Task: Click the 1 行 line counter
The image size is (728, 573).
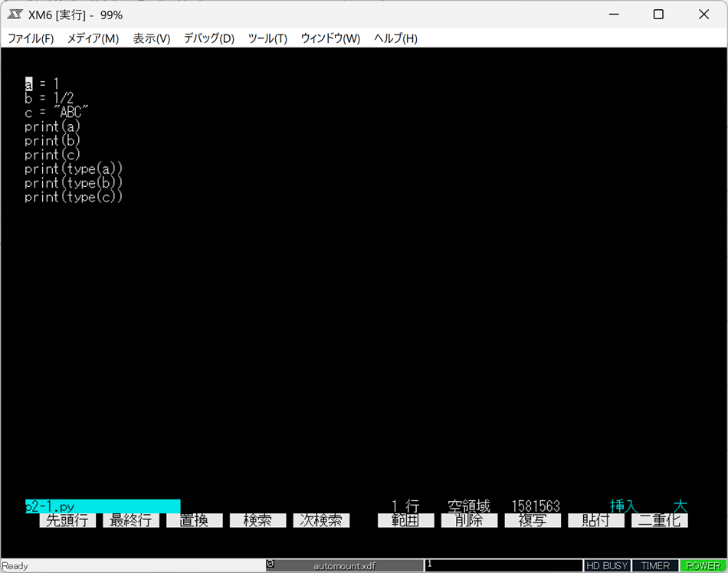Action: pyautogui.click(x=405, y=506)
